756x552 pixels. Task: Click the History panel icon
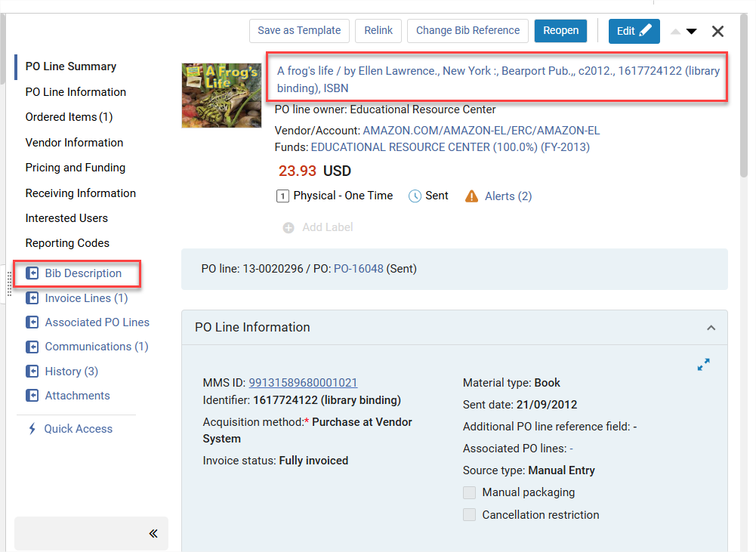tap(32, 372)
